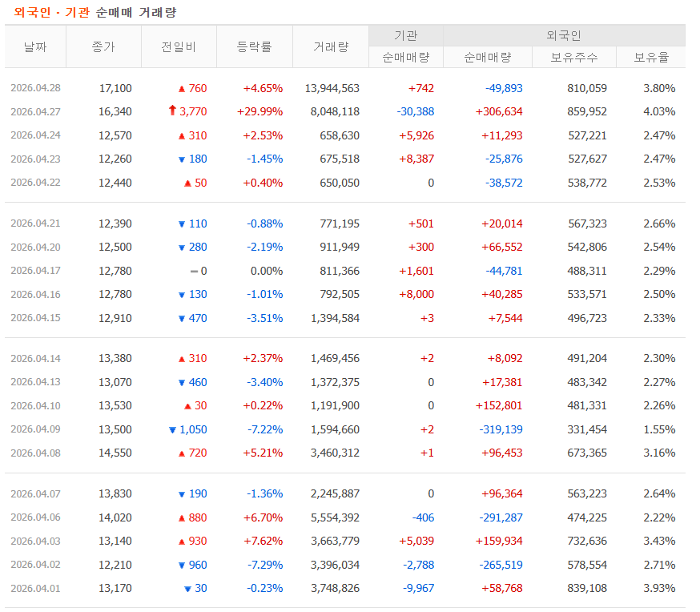Click the blue down arrow beside 1,050

tap(172, 430)
